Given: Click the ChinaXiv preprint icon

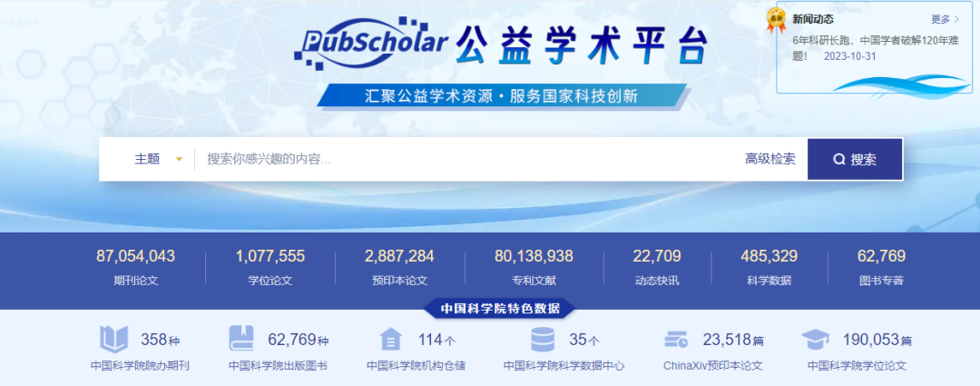Looking at the screenshot, I should (x=676, y=340).
